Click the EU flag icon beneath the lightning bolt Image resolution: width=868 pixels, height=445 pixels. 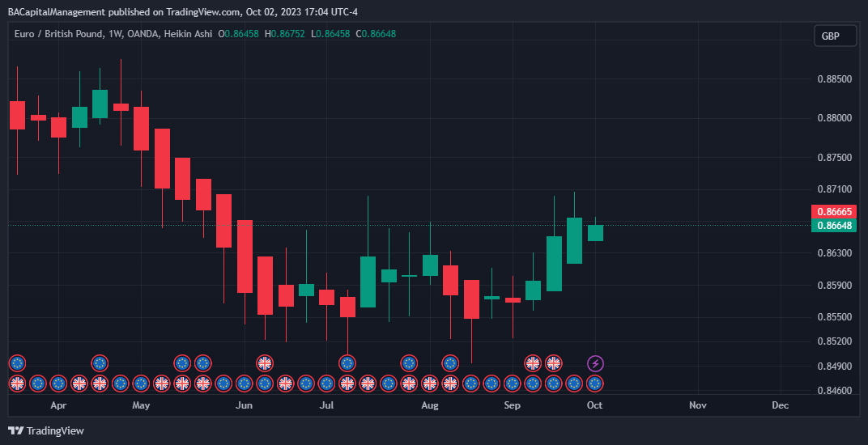[x=595, y=383]
